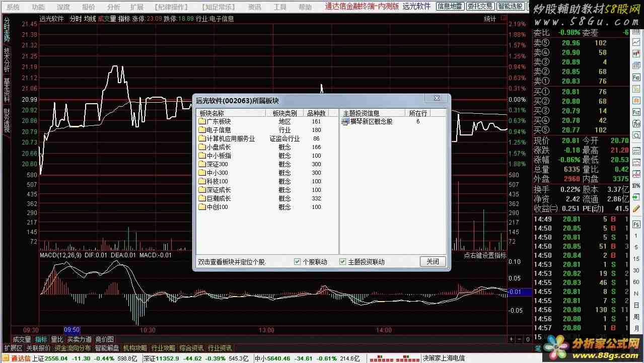Sort by 板块名称 column header

click(x=231, y=113)
